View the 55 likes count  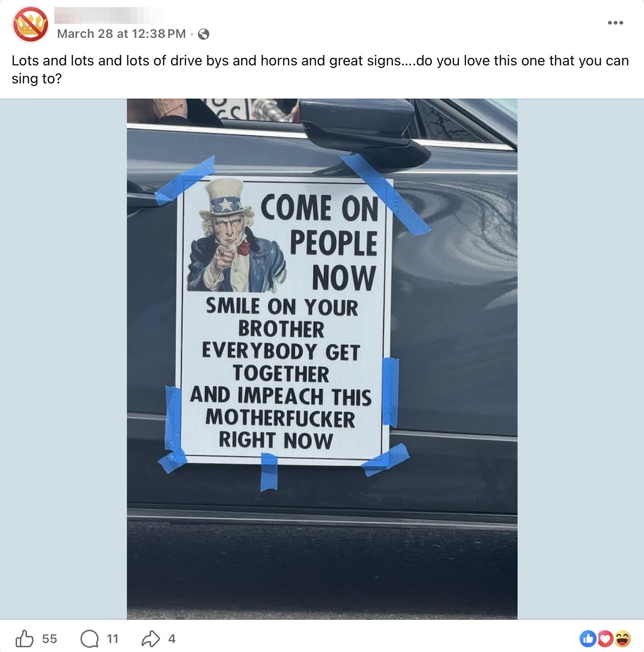[49, 639]
